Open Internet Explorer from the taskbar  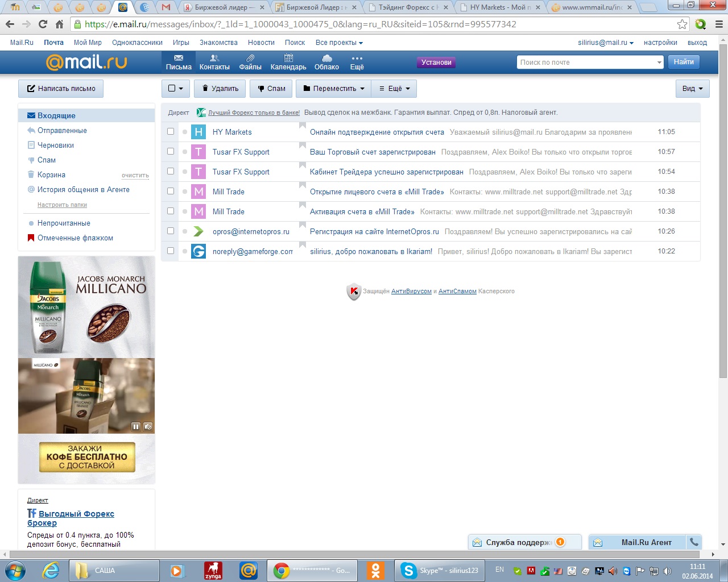(51, 570)
